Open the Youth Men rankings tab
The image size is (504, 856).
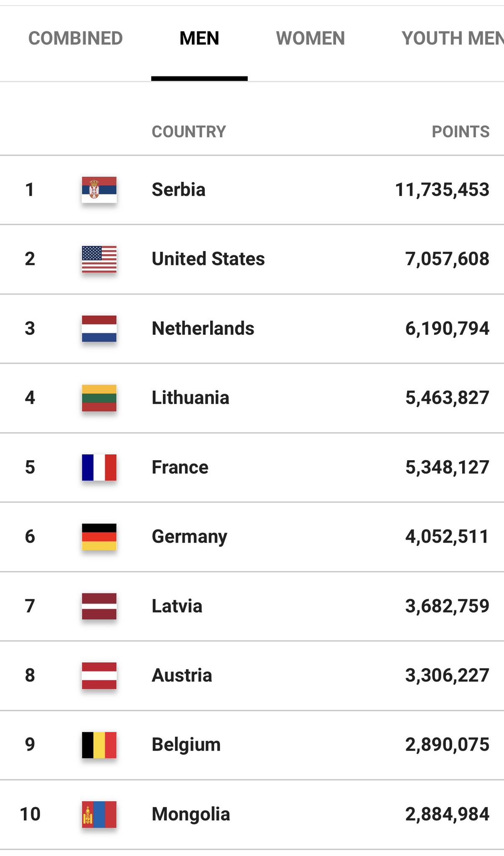coord(452,38)
